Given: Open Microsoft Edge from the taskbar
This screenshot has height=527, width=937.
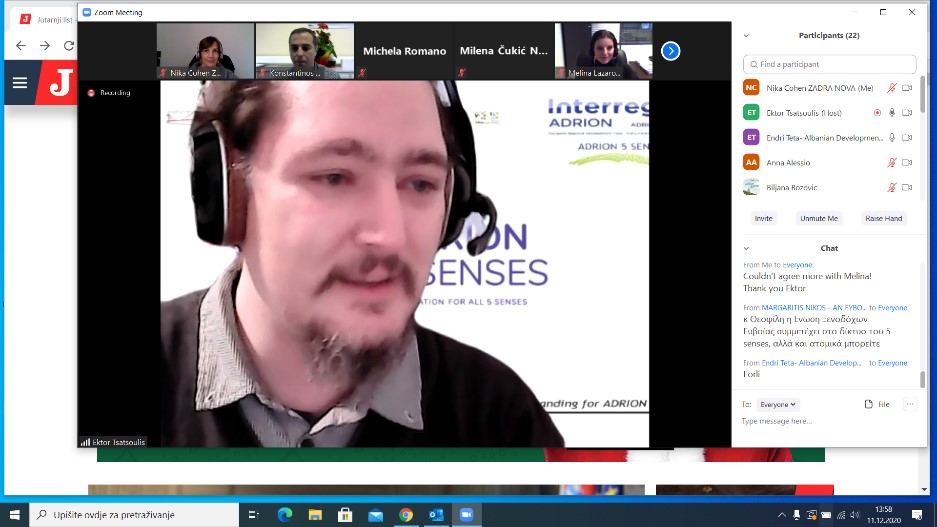Looking at the screenshot, I should tap(284, 514).
